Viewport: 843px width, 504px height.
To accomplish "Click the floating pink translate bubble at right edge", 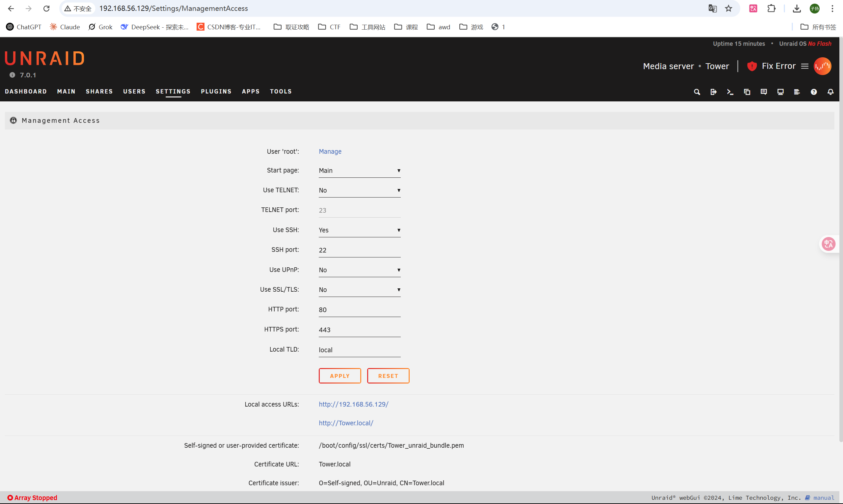I will (829, 244).
